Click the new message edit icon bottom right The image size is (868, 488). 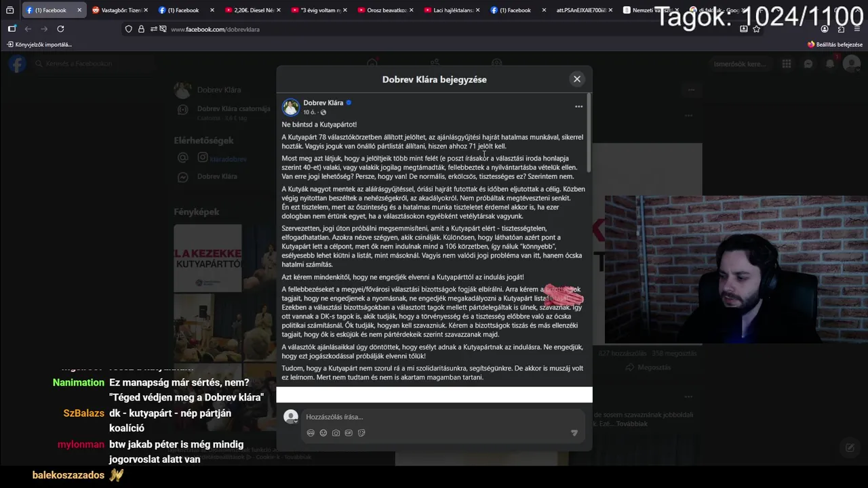[x=849, y=447]
